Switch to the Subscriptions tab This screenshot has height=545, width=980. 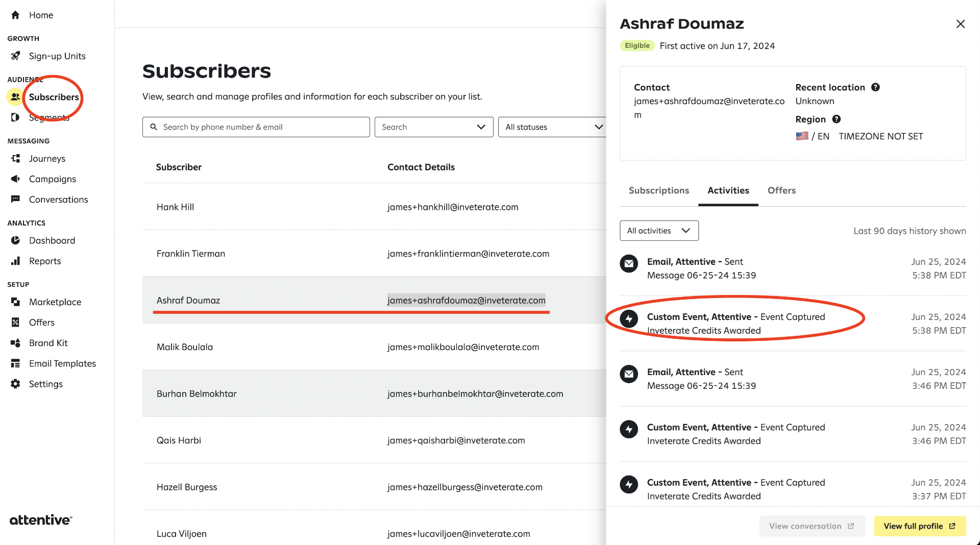click(x=658, y=190)
